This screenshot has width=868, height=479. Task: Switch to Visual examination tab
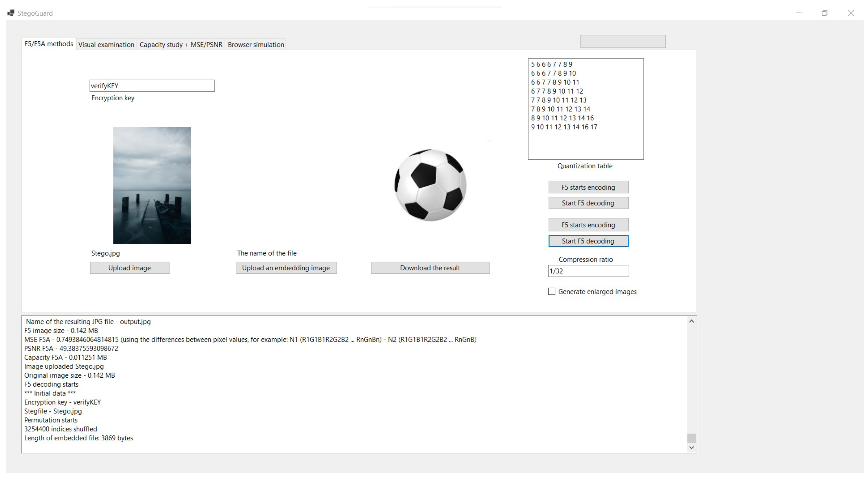click(106, 44)
